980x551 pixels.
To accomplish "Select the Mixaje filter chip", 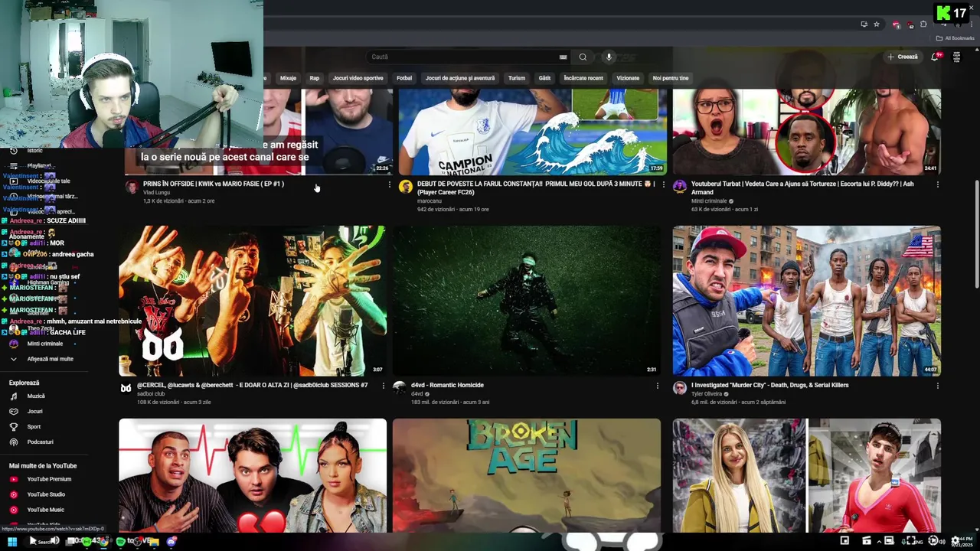I will (x=288, y=78).
